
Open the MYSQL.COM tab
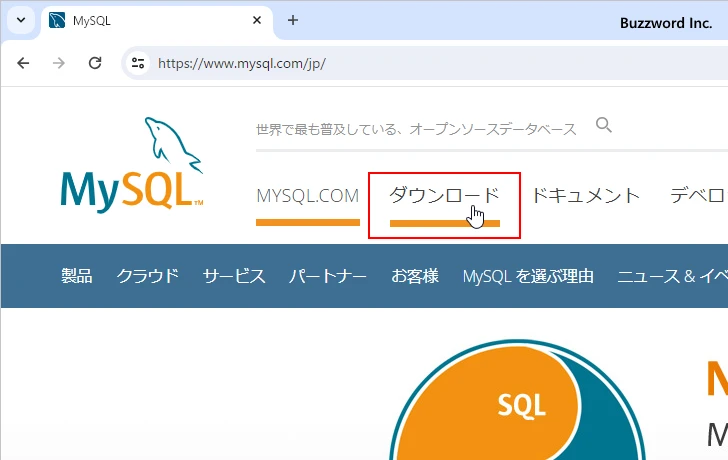pos(307,196)
